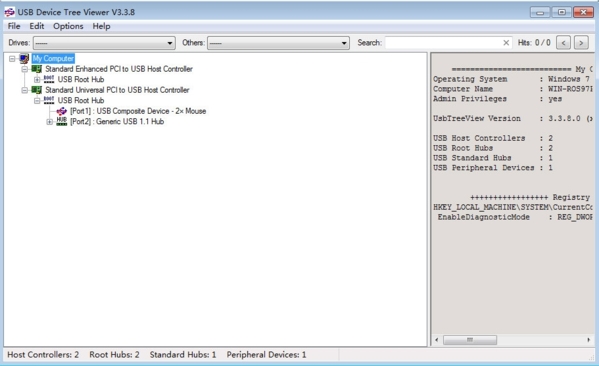Click 'Standard Hubs: 1' in status bar
The height and width of the screenshot is (366, 599).
click(183, 355)
